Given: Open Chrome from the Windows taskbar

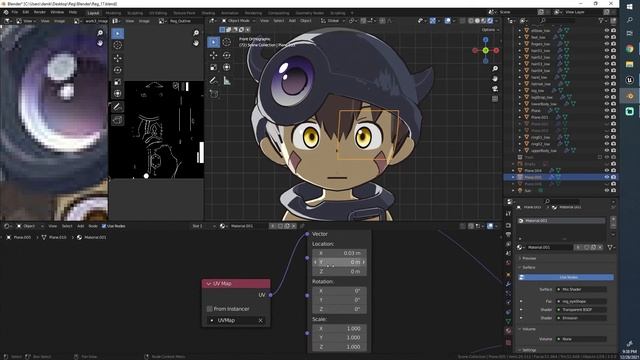Looking at the screenshot, I should coord(630,49).
